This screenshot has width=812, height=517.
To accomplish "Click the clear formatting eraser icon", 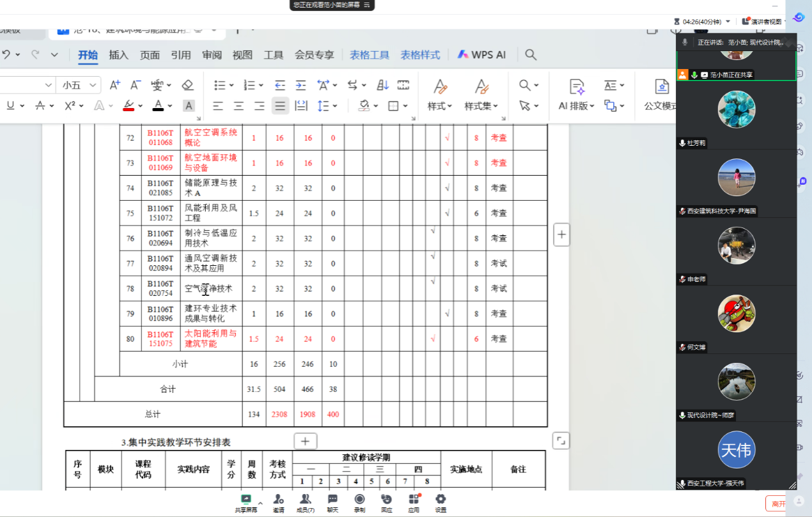I will pos(187,85).
